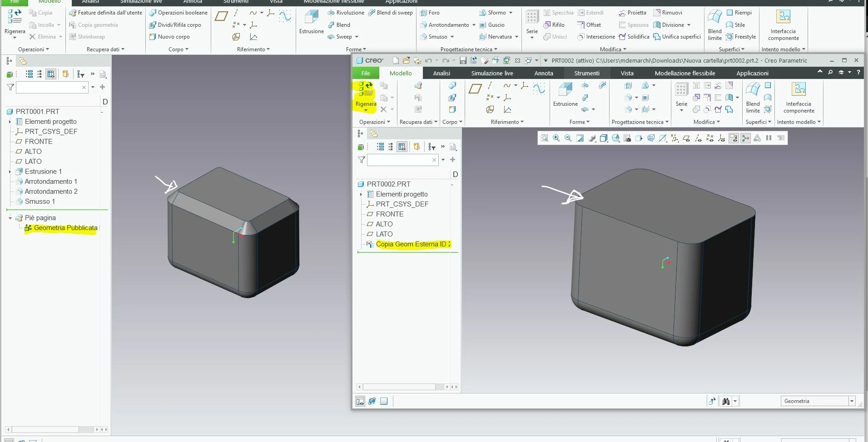Expand Progettazione tecnica dropdown in PRT0002 ribbon
The image size is (868, 442).
(x=640, y=122)
